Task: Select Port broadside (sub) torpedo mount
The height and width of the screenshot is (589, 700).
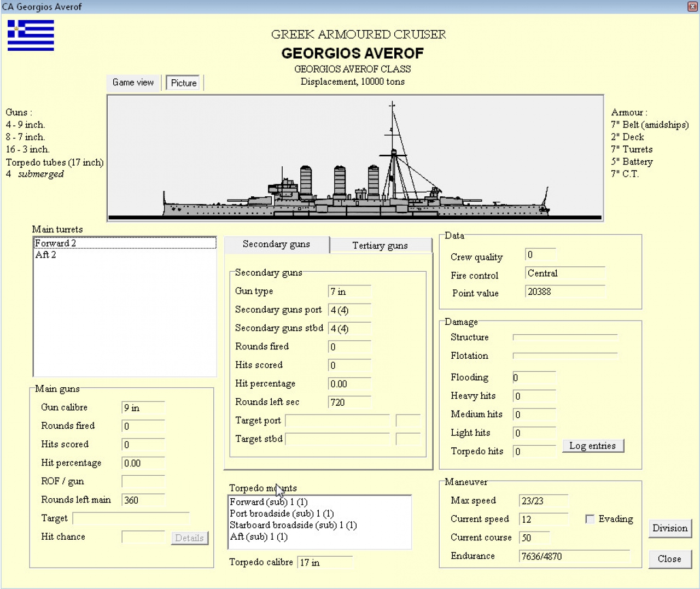Action: 282,514
